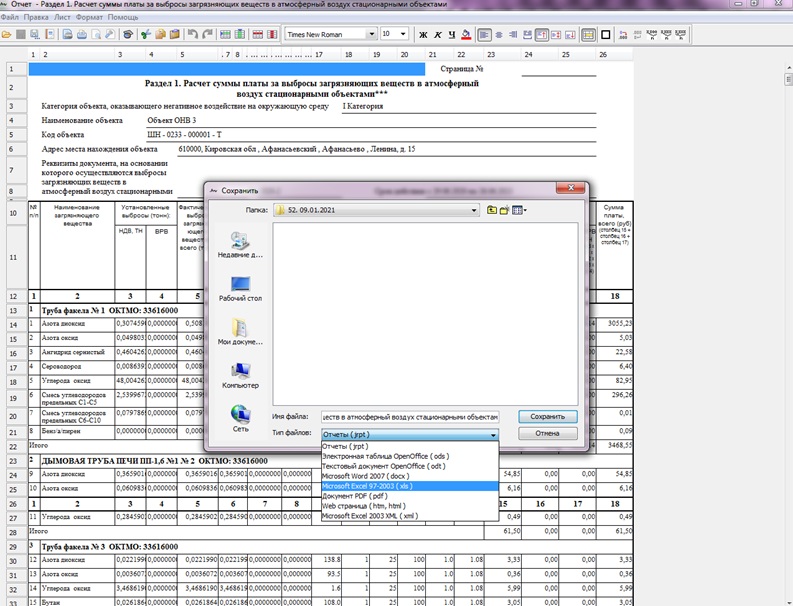Create a new folder in the save dialog

(x=505, y=210)
